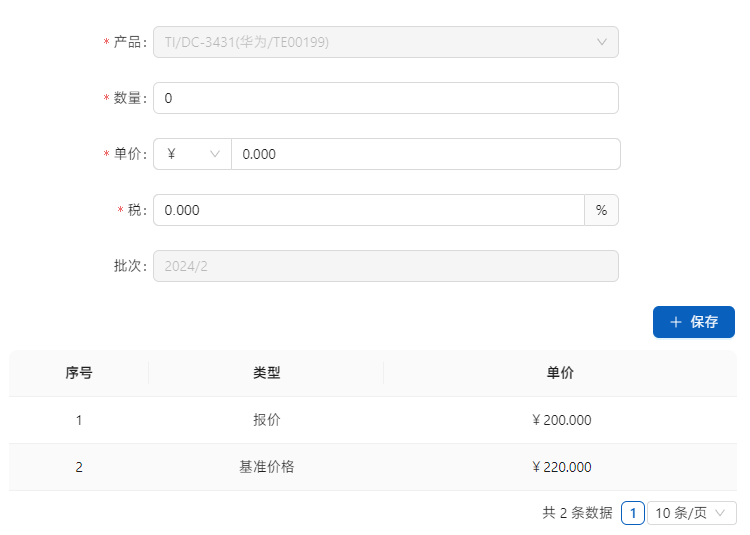
Task: Click the 批次 batch field showing 2024/2
Action: coord(385,266)
